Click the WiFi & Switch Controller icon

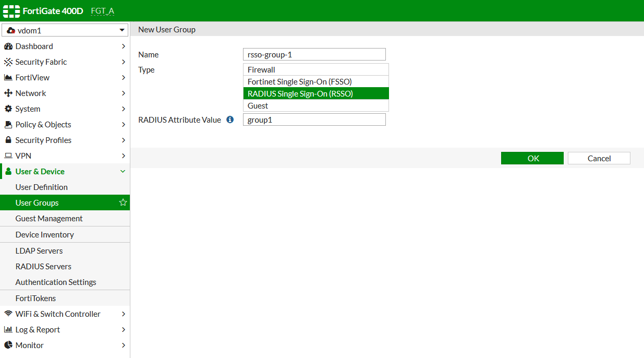coord(8,314)
